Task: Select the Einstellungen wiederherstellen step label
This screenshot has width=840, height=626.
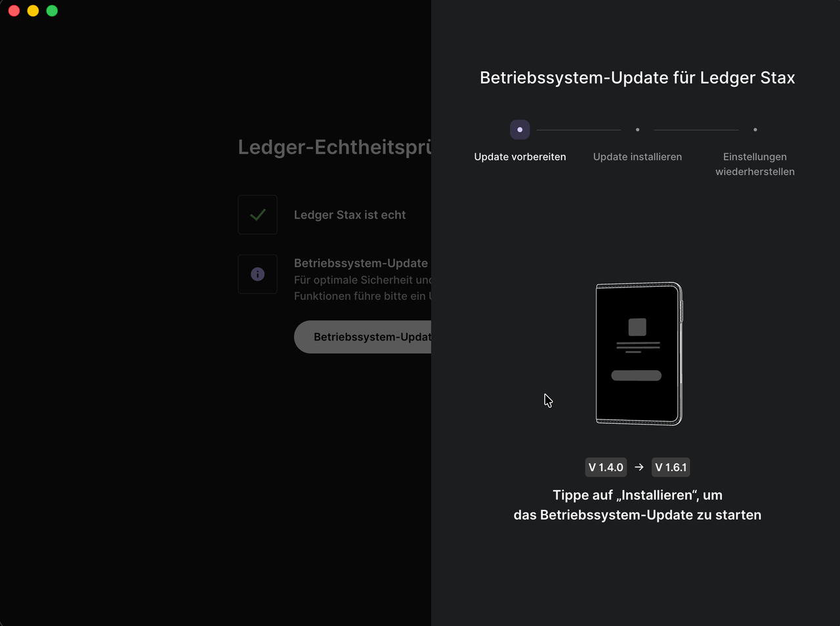Action: tap(755, 164)
